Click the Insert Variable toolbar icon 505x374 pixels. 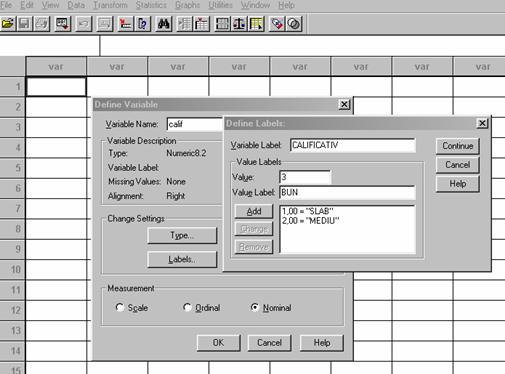click(201, 24)
